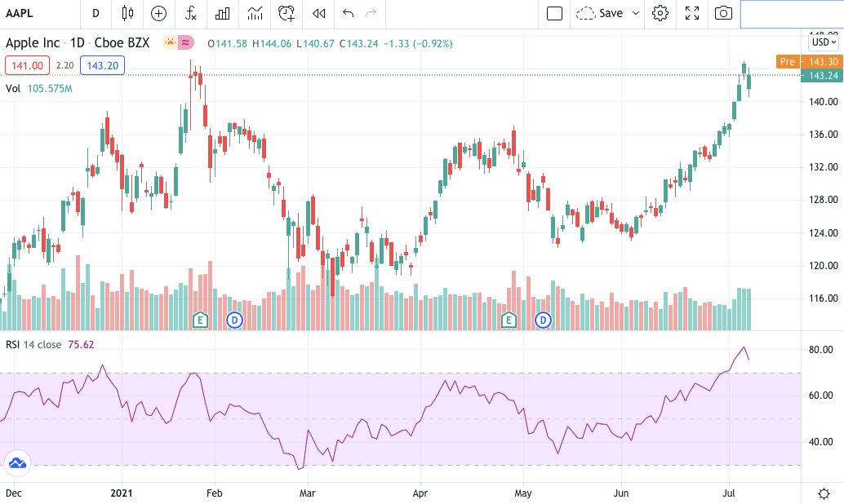Open indicator templates icon
Viewport: 844px width, 504px height.
[x=255, y=13]
